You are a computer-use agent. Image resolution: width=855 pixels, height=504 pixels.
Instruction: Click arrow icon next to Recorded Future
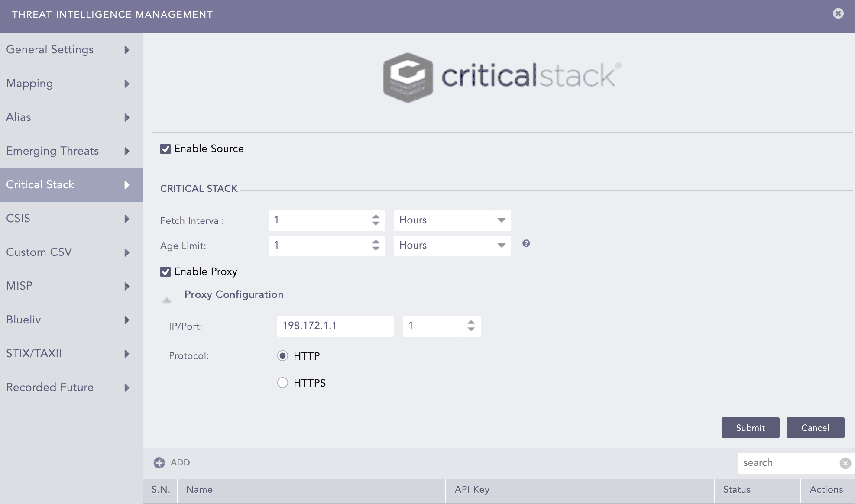tap(127, 388)
